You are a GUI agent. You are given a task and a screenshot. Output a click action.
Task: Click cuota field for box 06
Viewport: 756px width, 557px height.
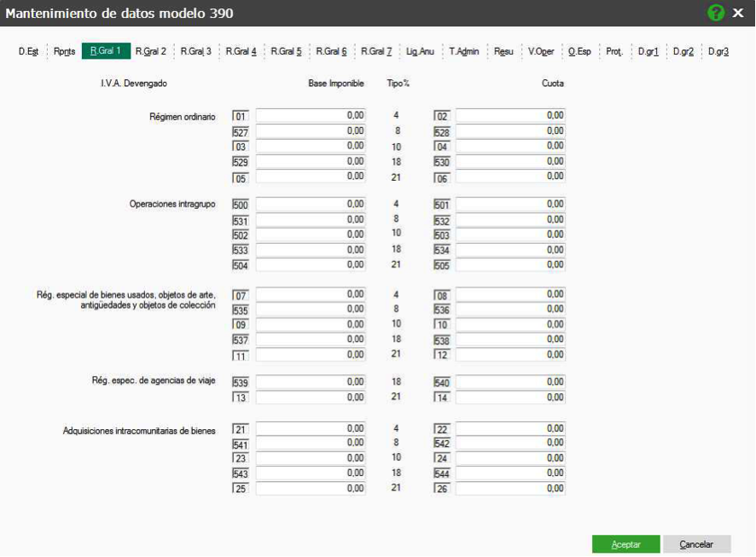(510, 176)
